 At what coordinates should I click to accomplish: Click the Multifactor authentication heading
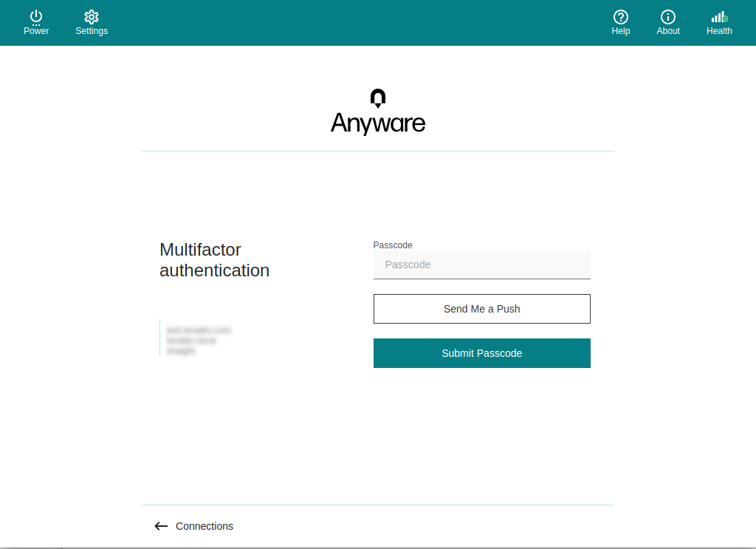[x=215, y=260]
